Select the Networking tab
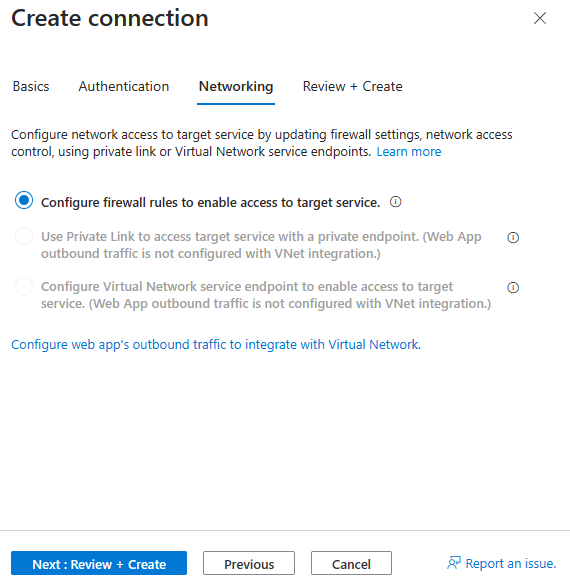This screenshot has height=585, width=570. click(236, 87)
